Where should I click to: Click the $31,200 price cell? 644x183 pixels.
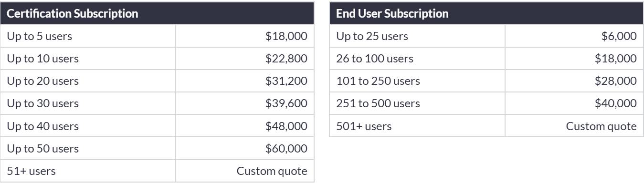pos(245,81)
